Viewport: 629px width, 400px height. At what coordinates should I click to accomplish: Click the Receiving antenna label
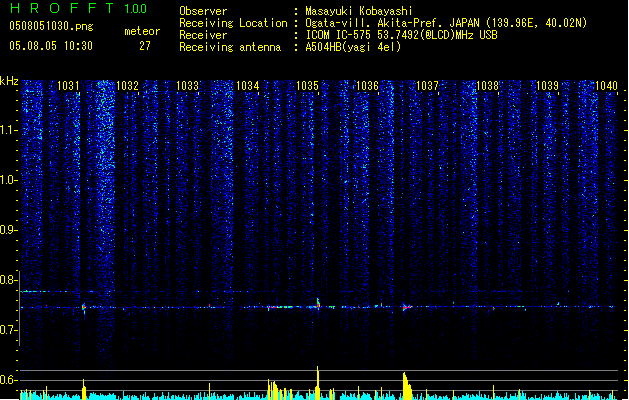pyautogui.click(x=230, y=47)
